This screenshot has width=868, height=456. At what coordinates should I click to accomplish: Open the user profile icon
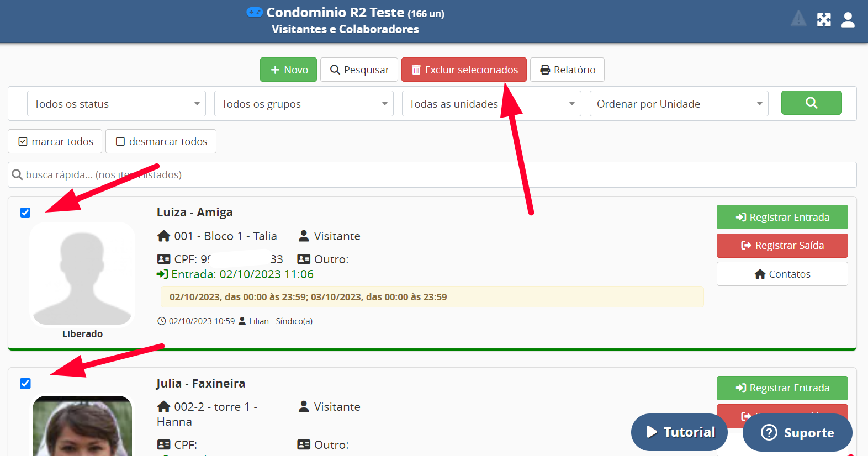click(x=848, y=20)
